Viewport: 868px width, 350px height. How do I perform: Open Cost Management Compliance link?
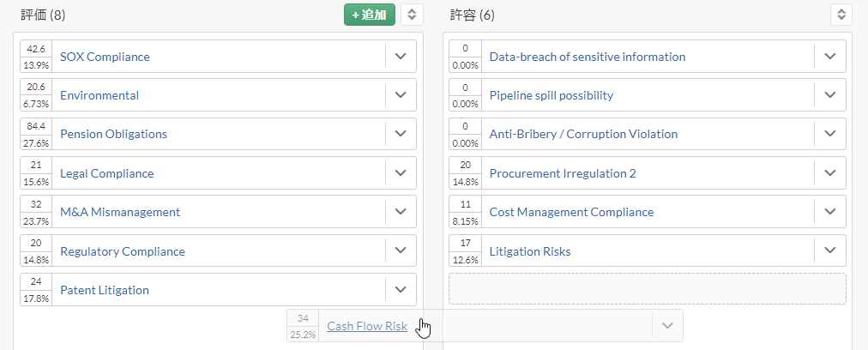click(571, 212)
